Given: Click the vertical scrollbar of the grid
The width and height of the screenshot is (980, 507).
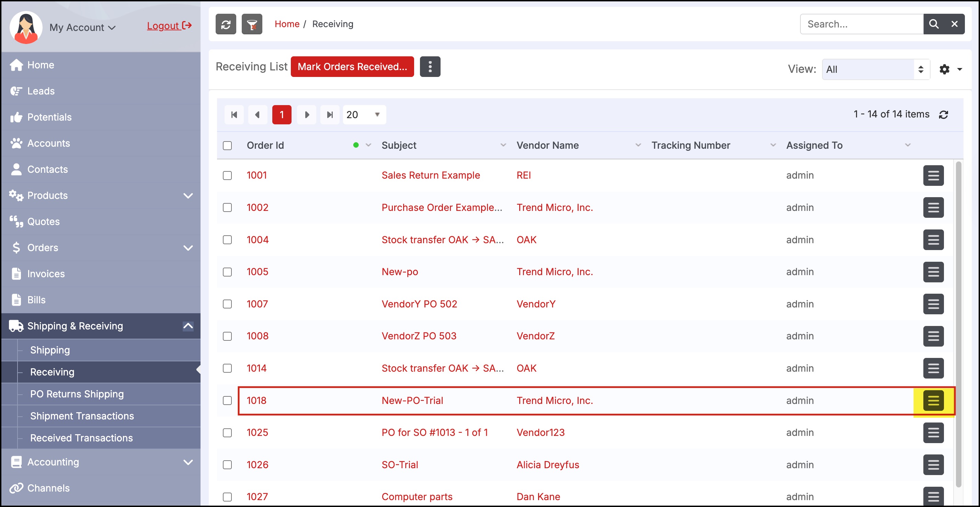Looking at the screenshot, I should (x=958, y=324).
